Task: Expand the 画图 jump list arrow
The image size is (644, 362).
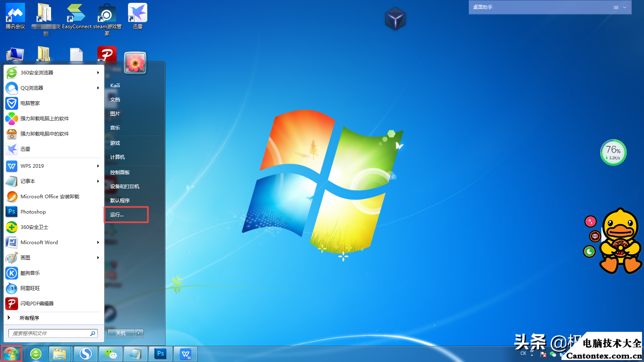Action: [x=98, y=258]
